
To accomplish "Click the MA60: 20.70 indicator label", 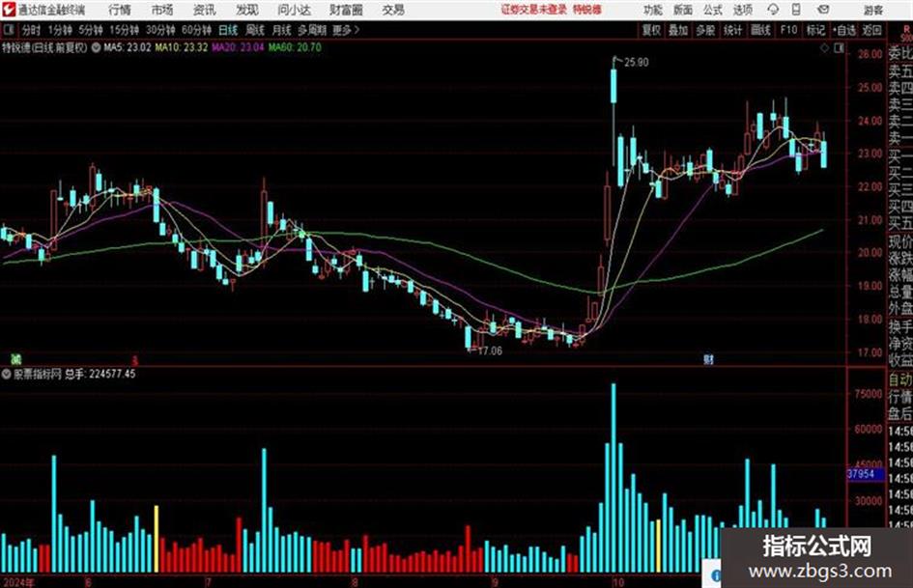I will click(x=295, y=47).
